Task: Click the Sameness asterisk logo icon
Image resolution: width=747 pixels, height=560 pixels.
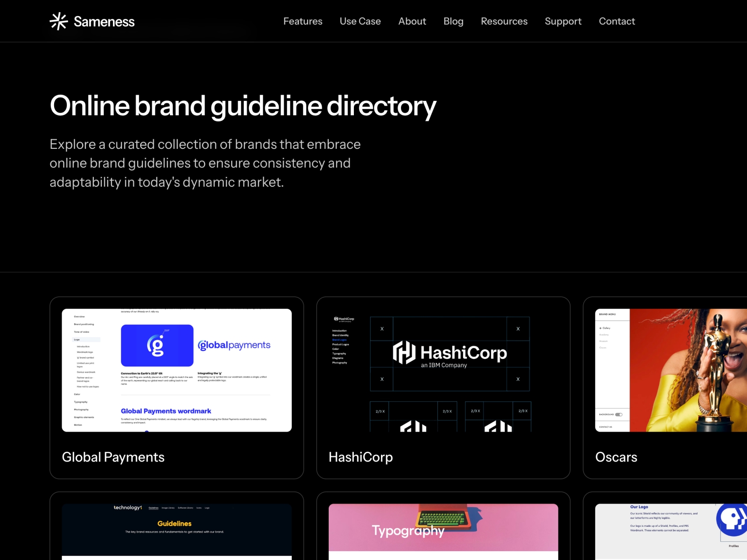Action: click(59, 21)
